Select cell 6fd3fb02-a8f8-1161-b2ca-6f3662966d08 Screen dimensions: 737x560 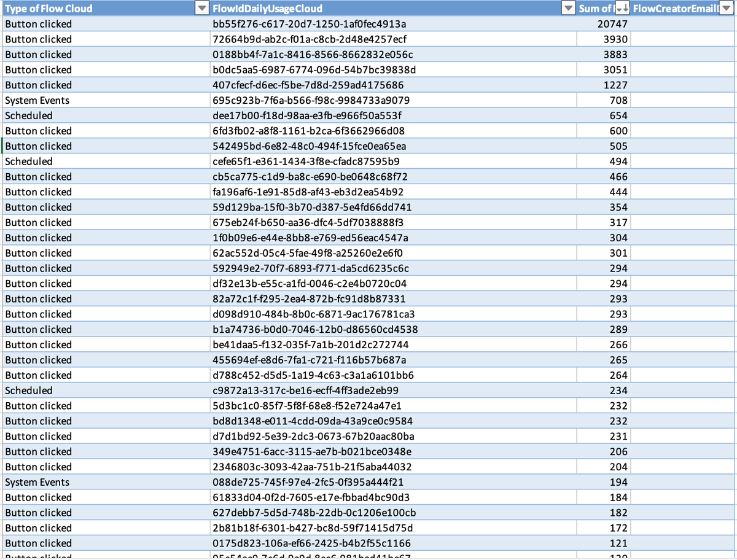[x=393, y=131]
